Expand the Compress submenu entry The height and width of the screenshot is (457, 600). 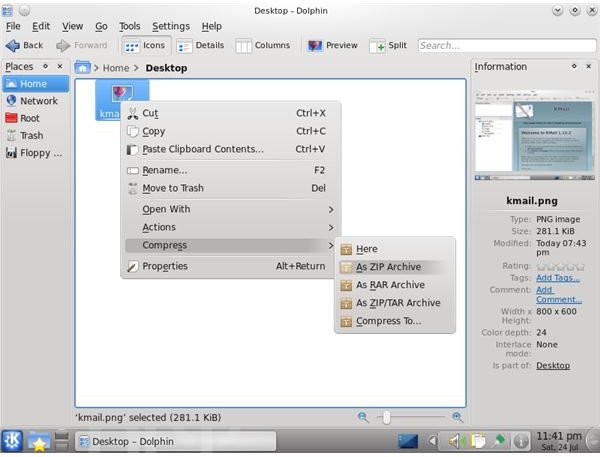[230, 245]
